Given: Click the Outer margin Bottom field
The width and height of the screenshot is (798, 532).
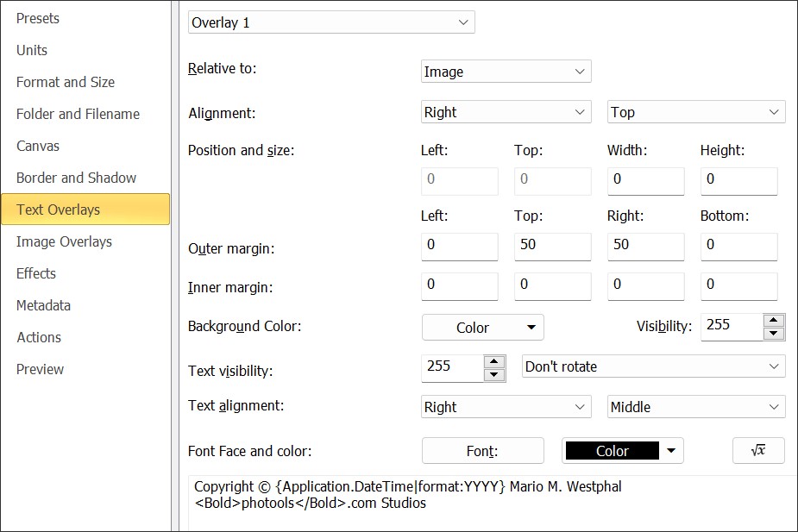Looking at the screenshot, I should 739,247.
